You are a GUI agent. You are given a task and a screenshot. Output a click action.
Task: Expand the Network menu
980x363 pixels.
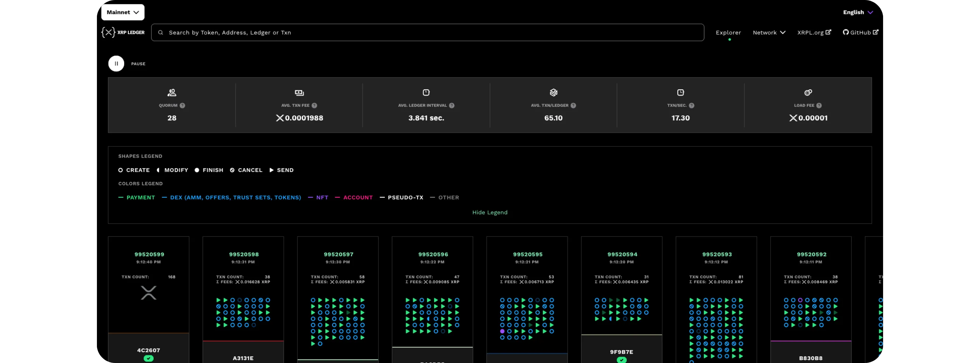point(768,32)
